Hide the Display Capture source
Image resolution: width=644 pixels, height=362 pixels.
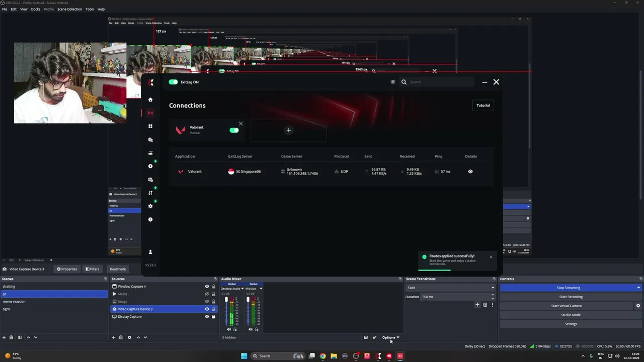click(x=207, y=317)
